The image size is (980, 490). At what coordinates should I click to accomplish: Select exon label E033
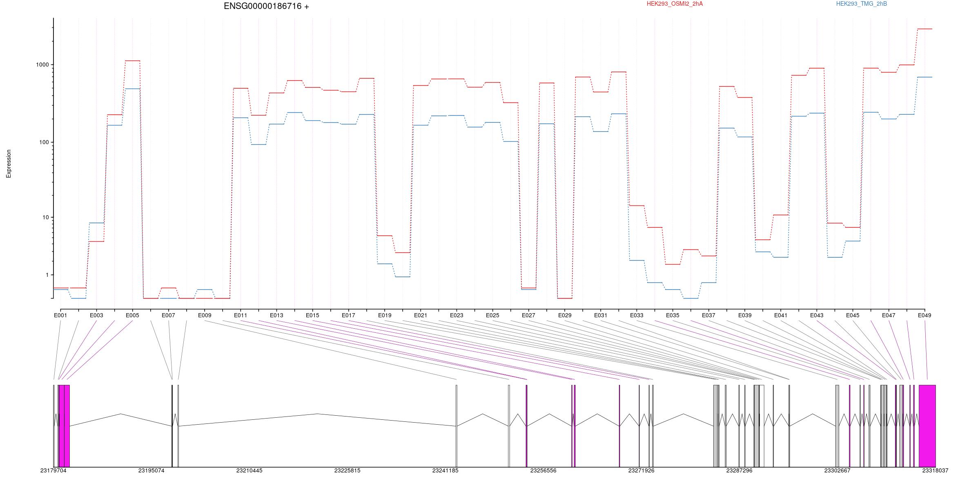[637, 315]
